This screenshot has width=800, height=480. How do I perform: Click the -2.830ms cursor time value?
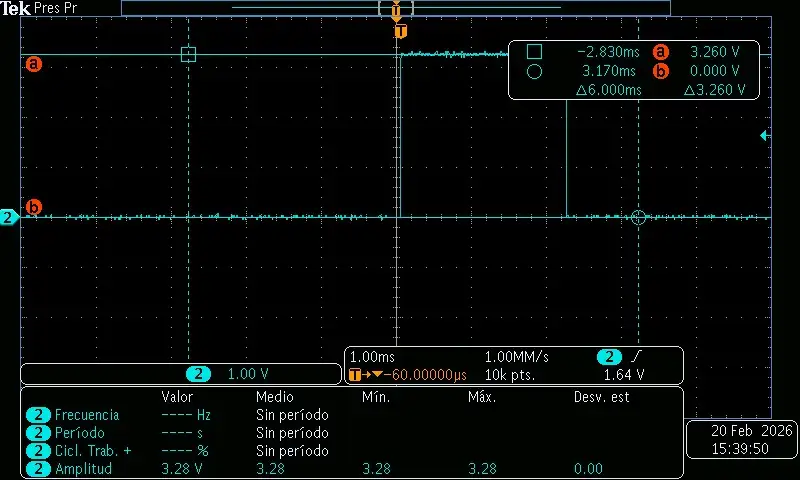608,52
